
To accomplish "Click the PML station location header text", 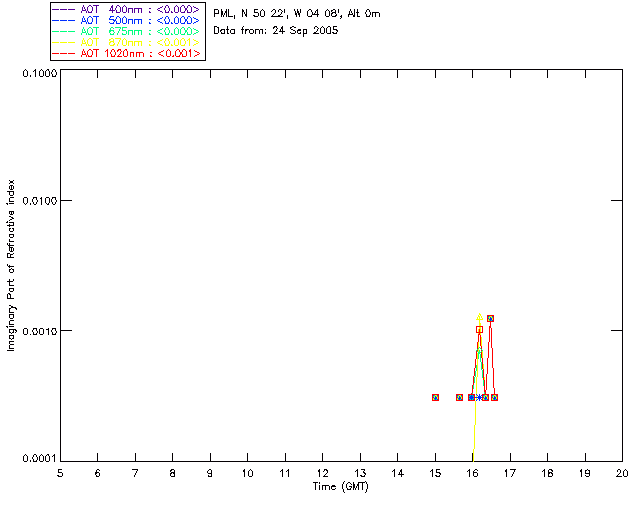I will tap(297, 14).
